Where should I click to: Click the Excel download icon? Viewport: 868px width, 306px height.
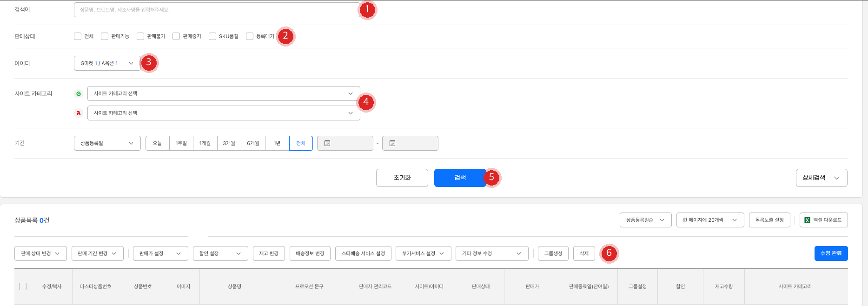point(807,220)
